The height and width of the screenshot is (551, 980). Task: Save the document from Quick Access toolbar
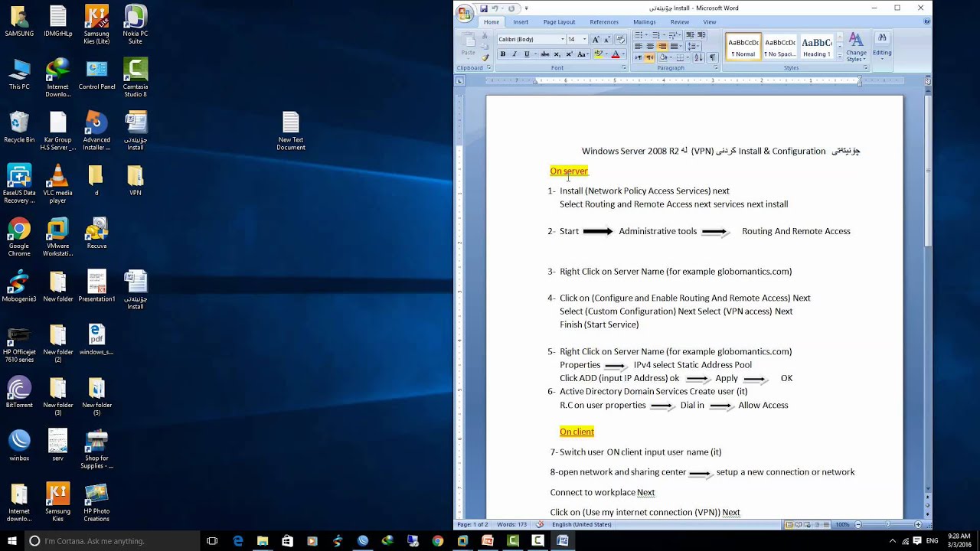[x=484, y=8]
